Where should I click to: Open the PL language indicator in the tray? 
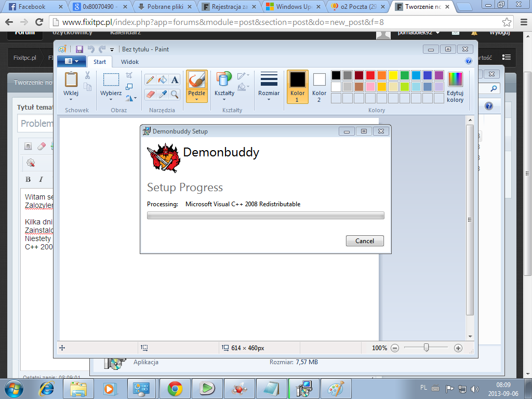tap(423, 388)
